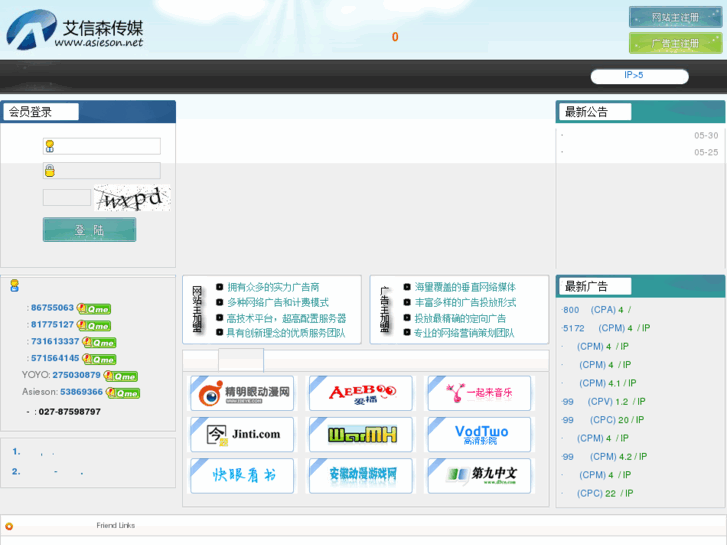Click QQ number 86755063
727x545 pixels.
point(52,308)
